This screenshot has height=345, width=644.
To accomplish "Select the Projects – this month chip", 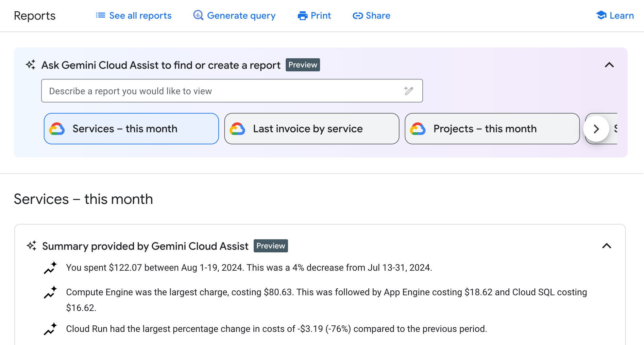I will click(492, 129).
